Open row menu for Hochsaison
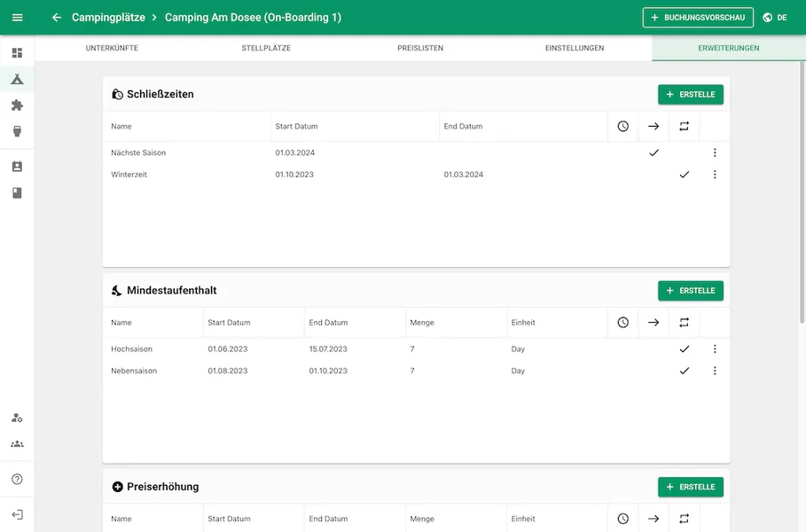The width and height of the screenshot is (806, 532). [x=715, y=349]
